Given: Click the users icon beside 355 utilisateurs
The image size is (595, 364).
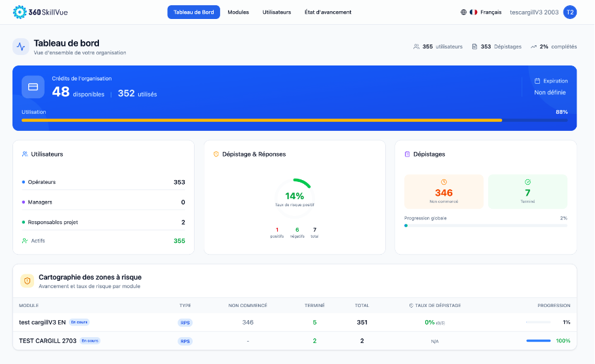Looking at the screenshot, I should (416, 46).
